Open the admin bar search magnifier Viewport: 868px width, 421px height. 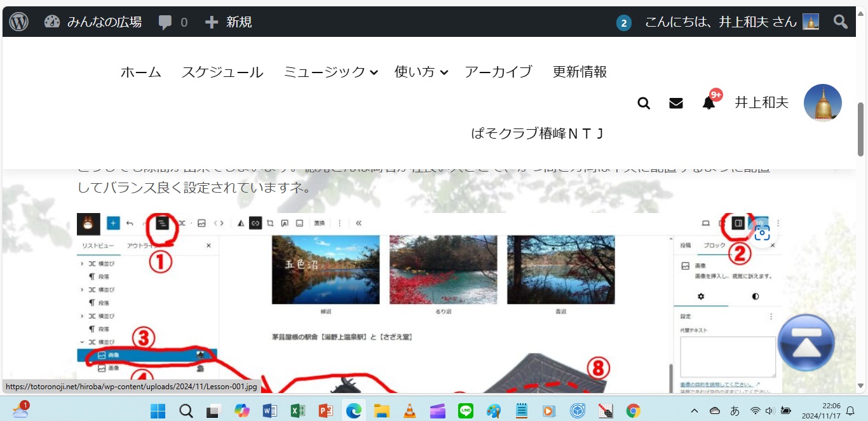click(841, 22)
